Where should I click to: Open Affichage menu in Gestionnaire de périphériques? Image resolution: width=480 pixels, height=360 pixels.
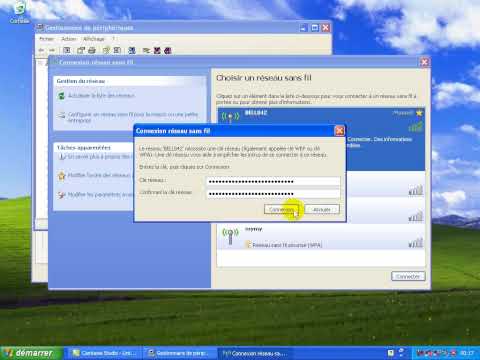point(94,39)
